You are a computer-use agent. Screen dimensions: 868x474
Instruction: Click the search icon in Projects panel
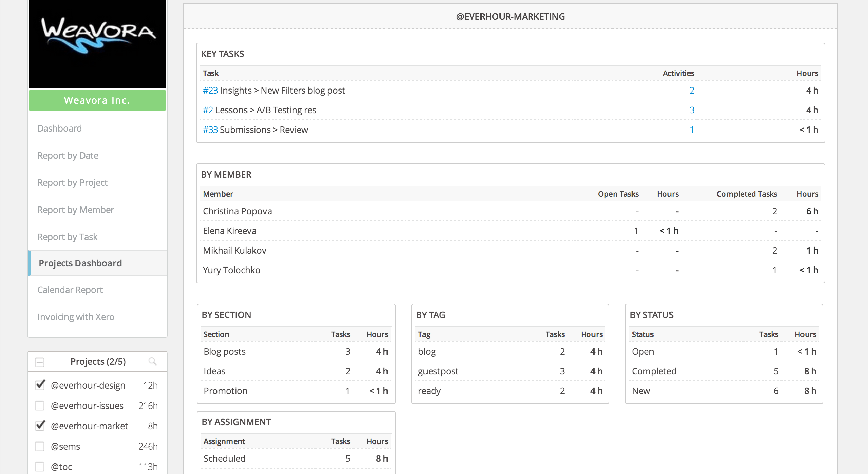153,361
